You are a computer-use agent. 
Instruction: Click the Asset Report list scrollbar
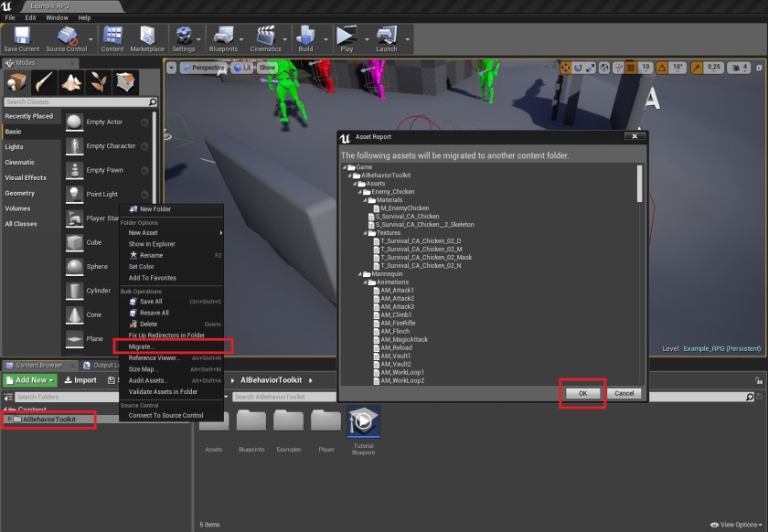point(639,183)
